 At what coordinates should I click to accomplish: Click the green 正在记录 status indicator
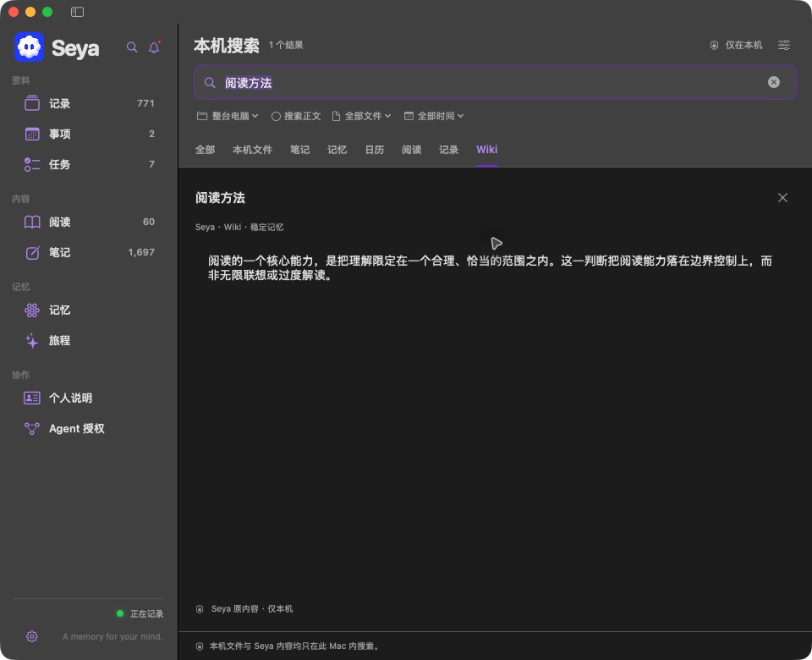coord(120,614)
